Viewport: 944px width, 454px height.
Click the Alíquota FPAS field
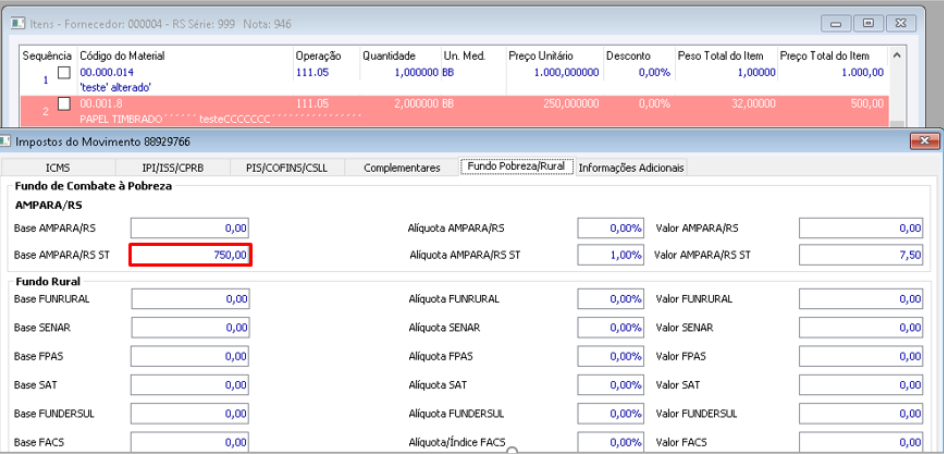tap(610, 356)
